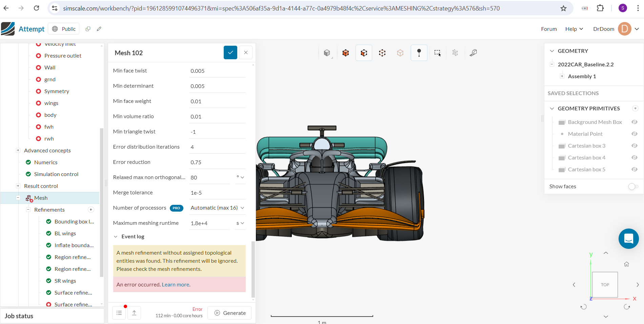Open the Learn more link in the error message
Screen dimensions: 644x324
point(175,284)
